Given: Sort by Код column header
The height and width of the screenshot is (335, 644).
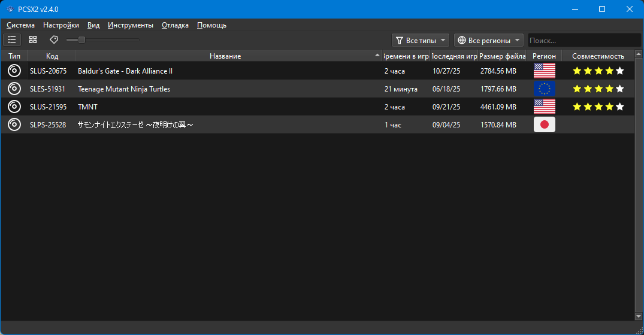Looking at the screenshot, I should pos(52,56).
